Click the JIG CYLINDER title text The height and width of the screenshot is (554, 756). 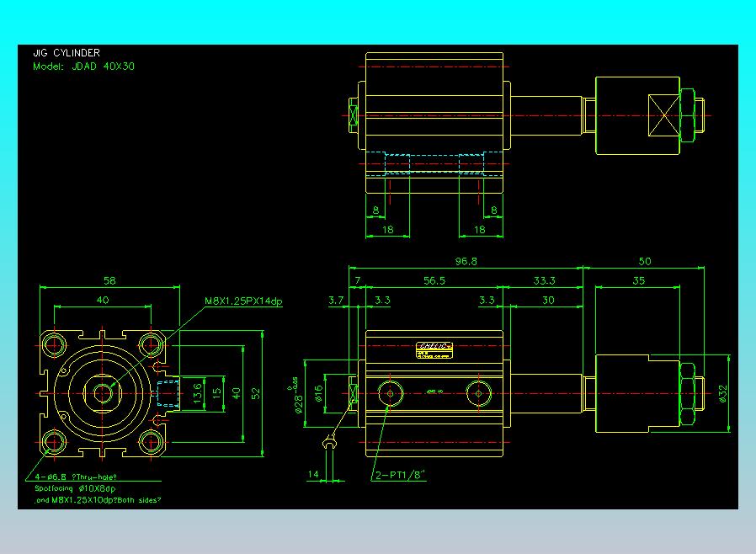tap(67, 52)
